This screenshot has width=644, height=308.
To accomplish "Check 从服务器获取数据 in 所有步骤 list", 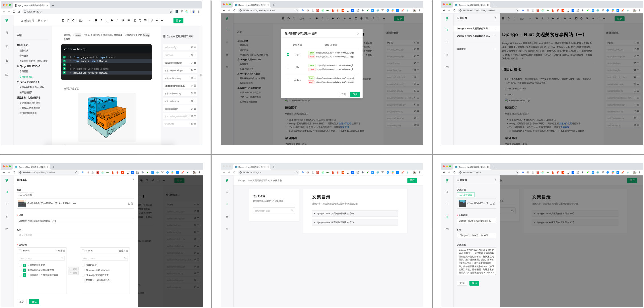I will [x=20, y=265].
